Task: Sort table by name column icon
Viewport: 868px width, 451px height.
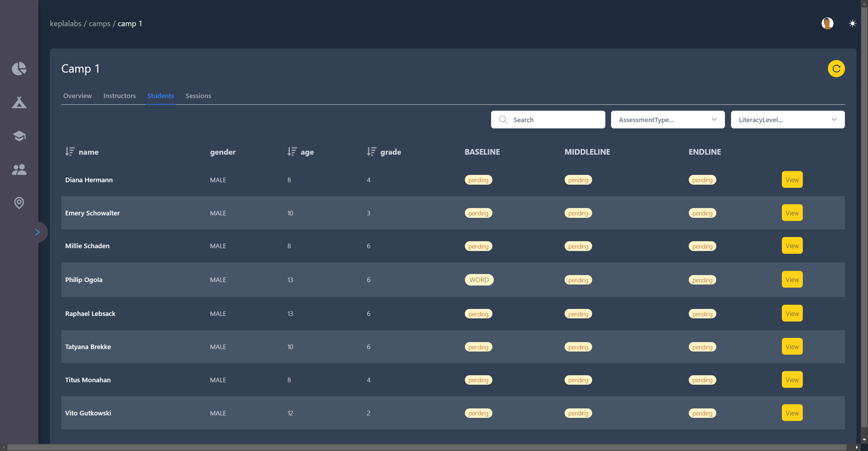Action: coord(70,151)
